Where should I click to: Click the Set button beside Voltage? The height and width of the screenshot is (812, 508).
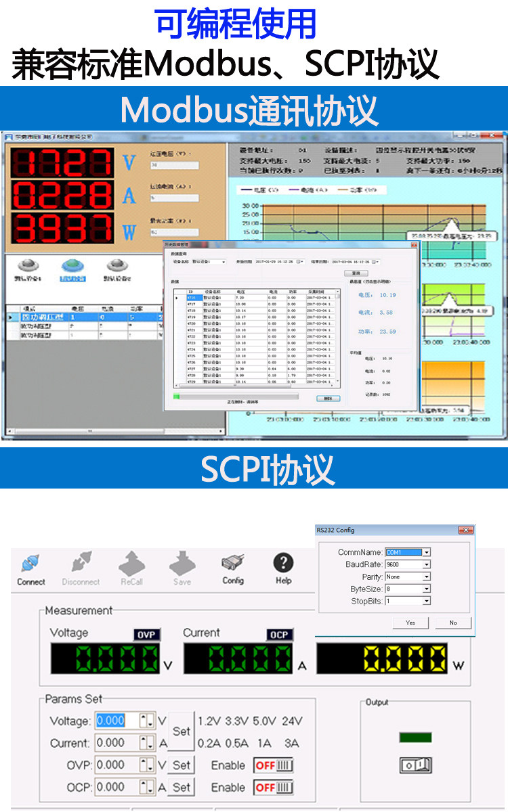pyautogui.click(x=181, y=731)
